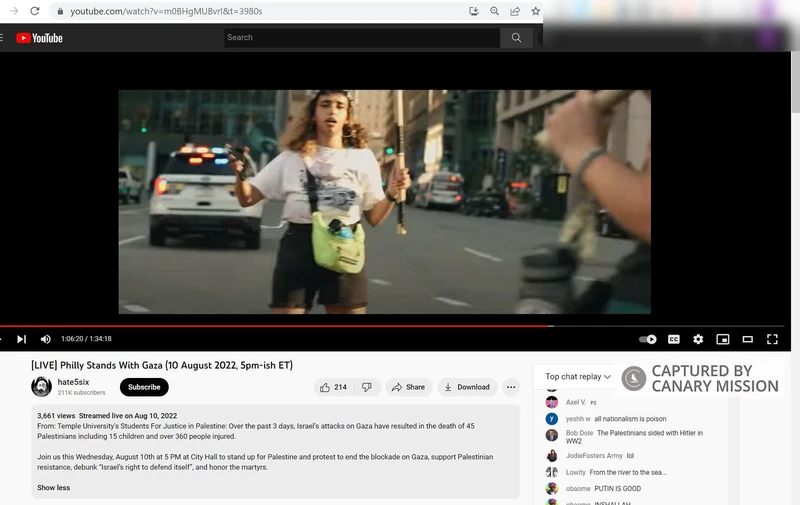Image resolution: width=800 pixels, height=505 pixels.
Task: Click the YouTube search field
Action: [362, 37]
